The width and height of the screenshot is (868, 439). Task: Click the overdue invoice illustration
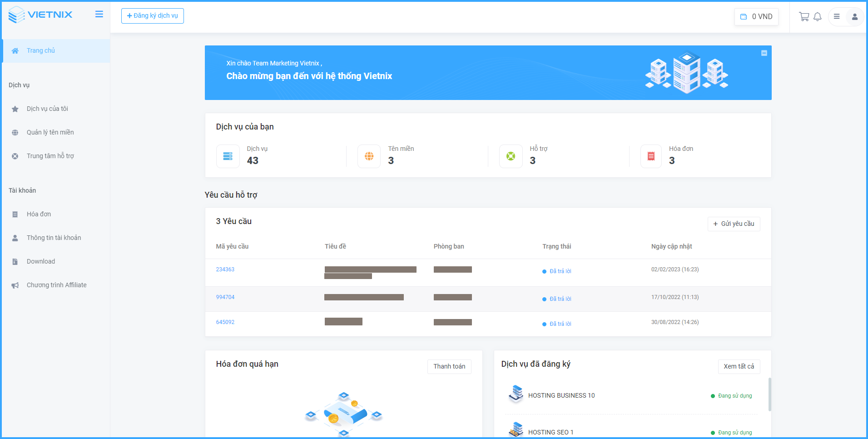344,414
